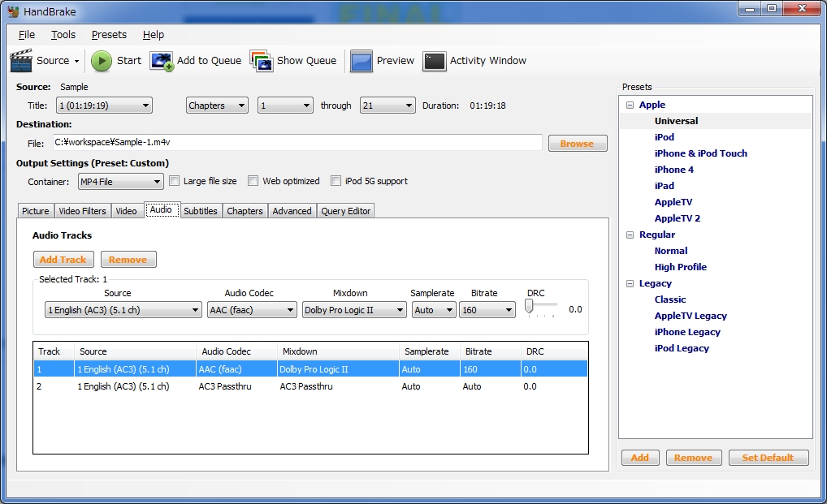Open the Help menu
827x504 pixels.
click(154, 35)
